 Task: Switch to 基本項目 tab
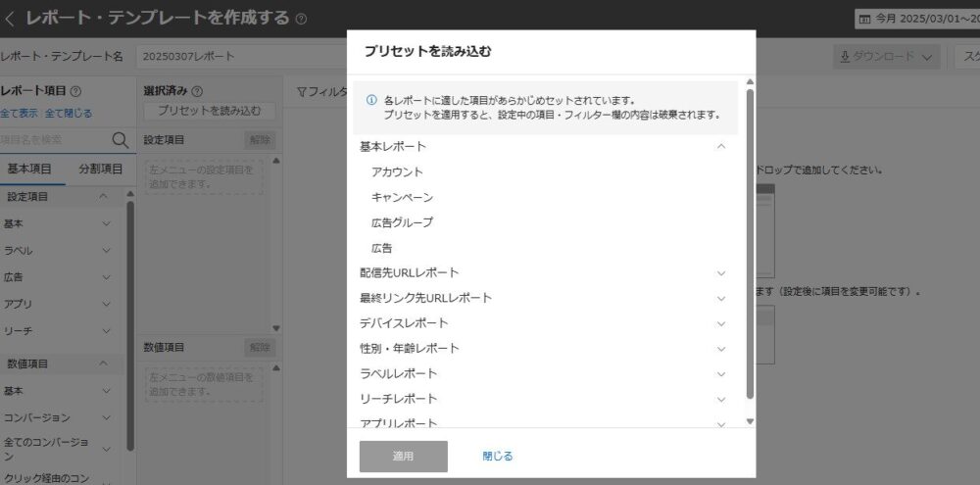click(28, 169)
